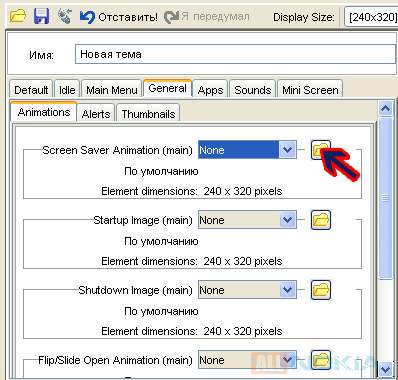Open the Display Size combo box
Viewport: 398px width, 380px height.
(371, 17)
